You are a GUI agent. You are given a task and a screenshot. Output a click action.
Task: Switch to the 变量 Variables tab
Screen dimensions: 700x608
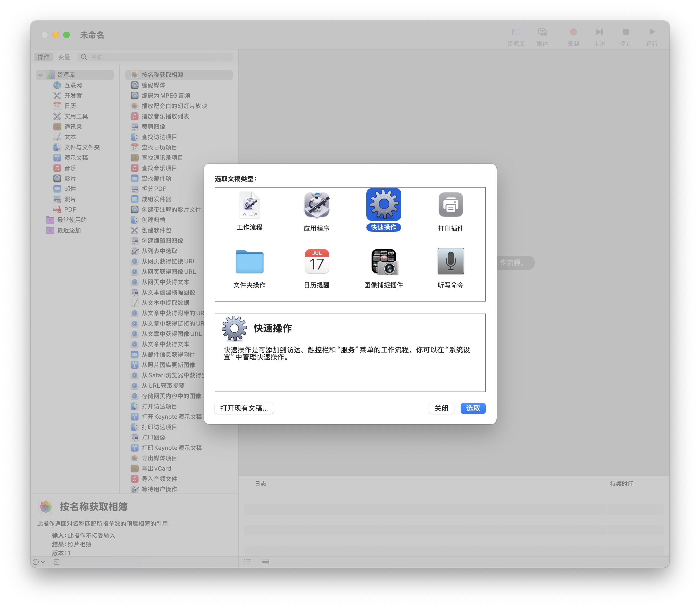coord(64,57)
